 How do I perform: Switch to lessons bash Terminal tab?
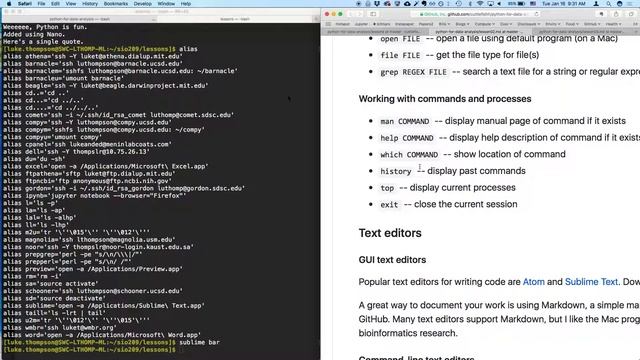235,19
